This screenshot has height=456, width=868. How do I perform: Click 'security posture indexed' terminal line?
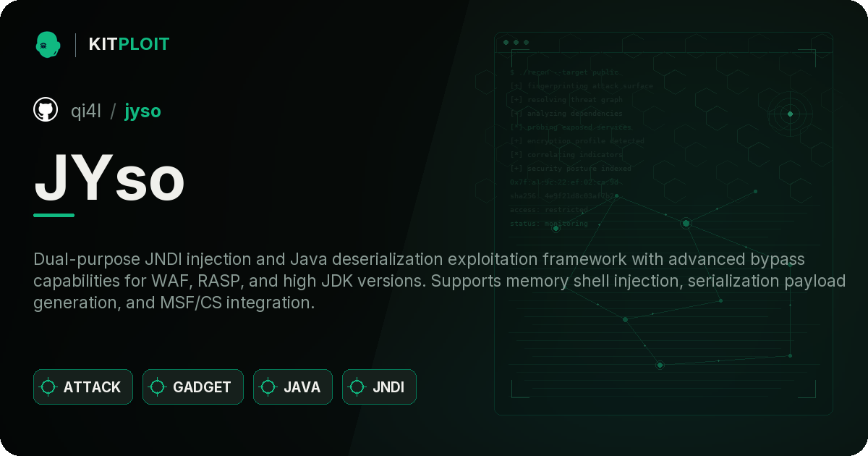click(x=570, y=169)
